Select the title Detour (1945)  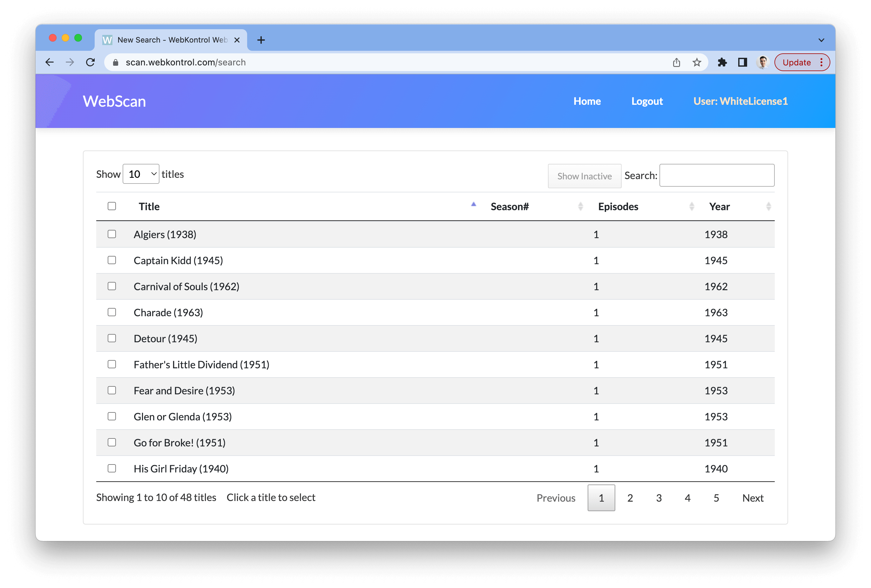[165, 338]
